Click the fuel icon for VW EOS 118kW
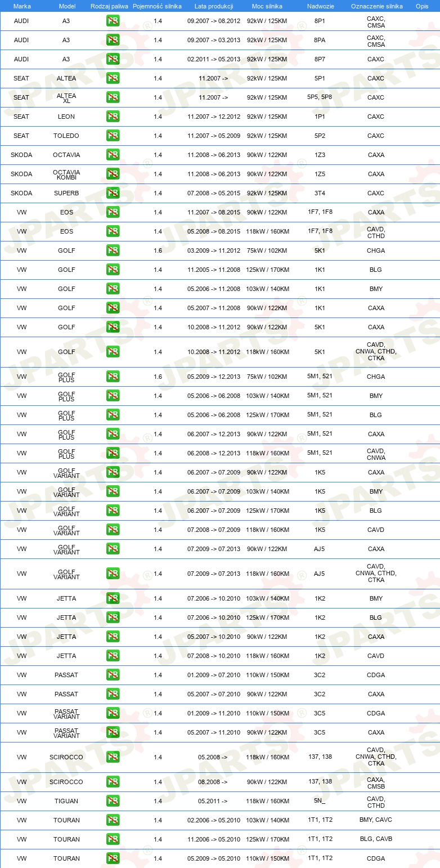The image size is (440, 868). [x=113, y=231]
